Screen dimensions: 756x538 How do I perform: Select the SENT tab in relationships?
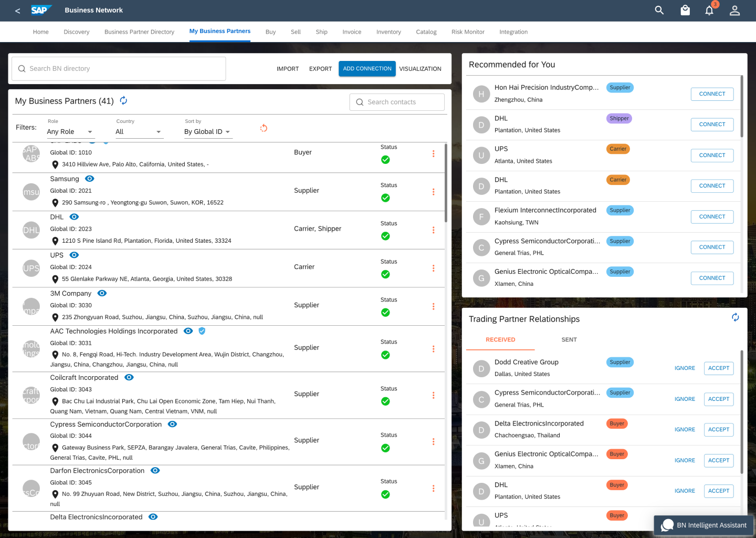click(x=569, y=340)
